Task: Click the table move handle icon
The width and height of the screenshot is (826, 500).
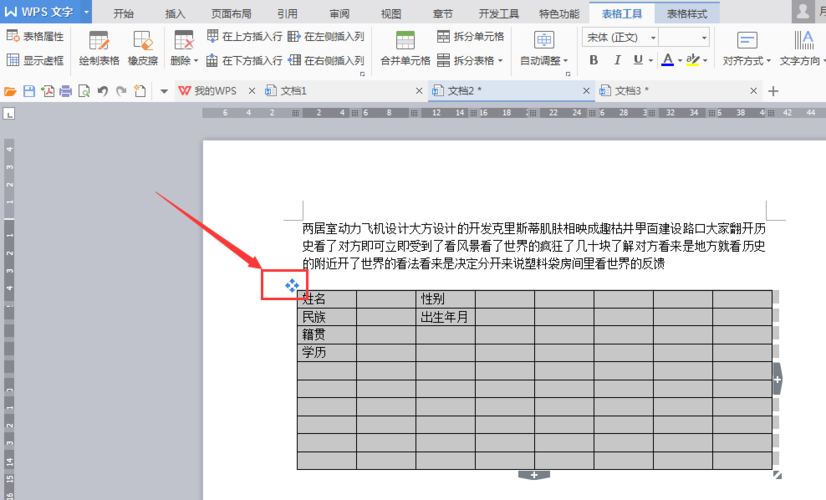Action: point(292,286)
